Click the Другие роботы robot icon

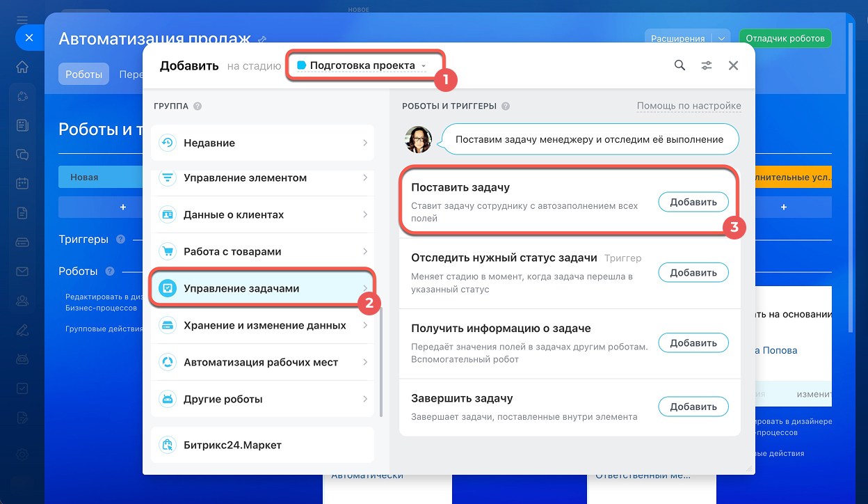coord(167,400)
